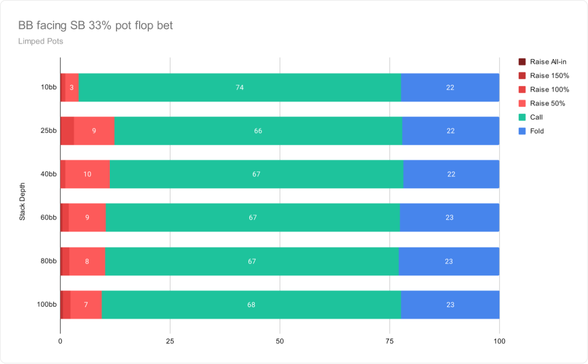Click the Raise All-in legend color swatch
This screenshot has height=364, width=588.
click(x=522, y=62)
